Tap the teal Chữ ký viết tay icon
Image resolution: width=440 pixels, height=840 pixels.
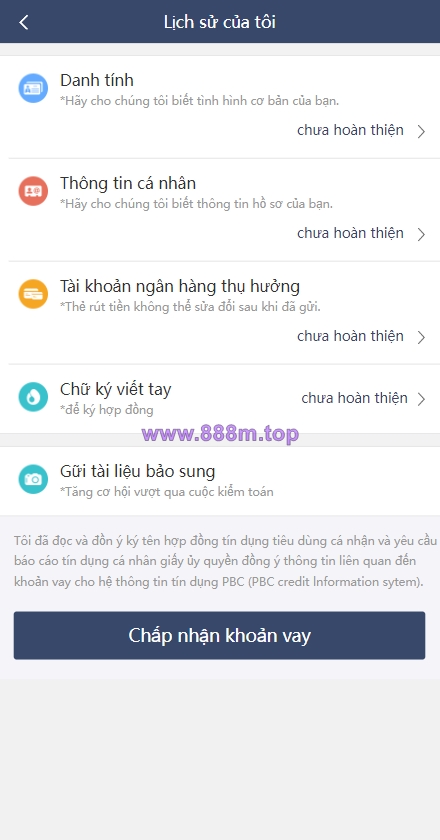click(33, 396)
